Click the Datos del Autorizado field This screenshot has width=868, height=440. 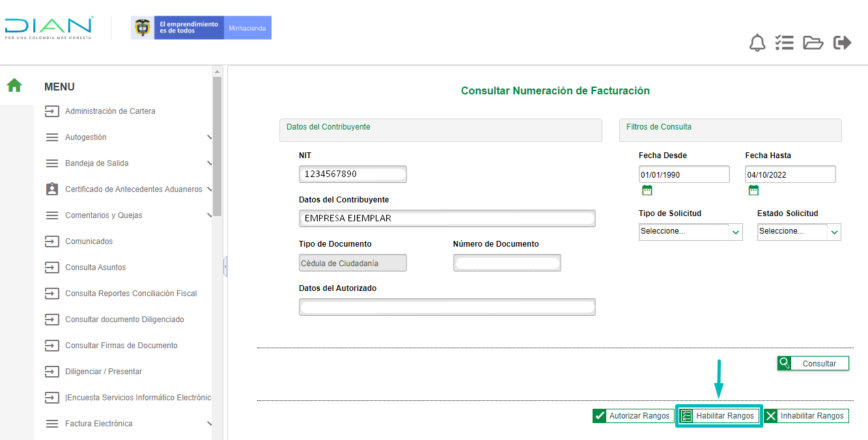pyautogui.click(x=447, y=307)
